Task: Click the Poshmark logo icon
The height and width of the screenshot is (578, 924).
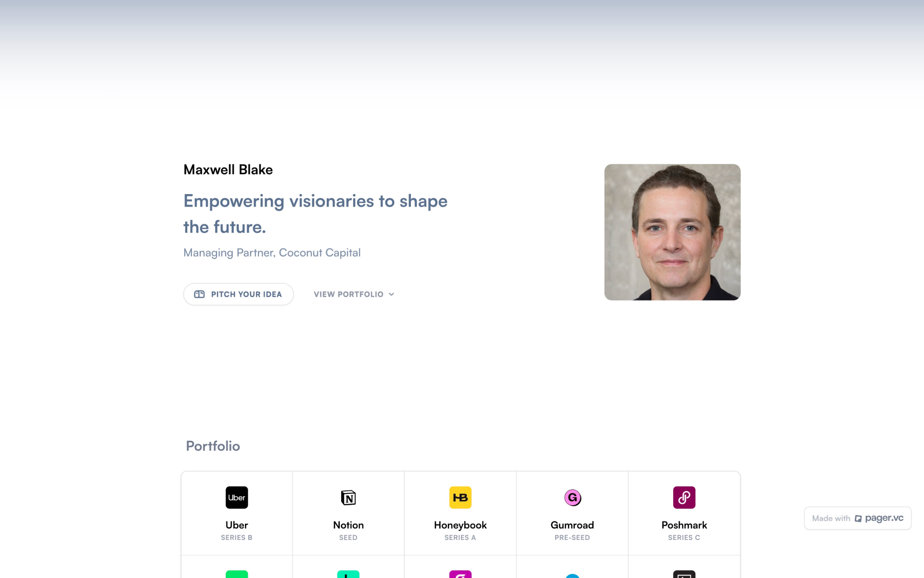Action: 684,498
